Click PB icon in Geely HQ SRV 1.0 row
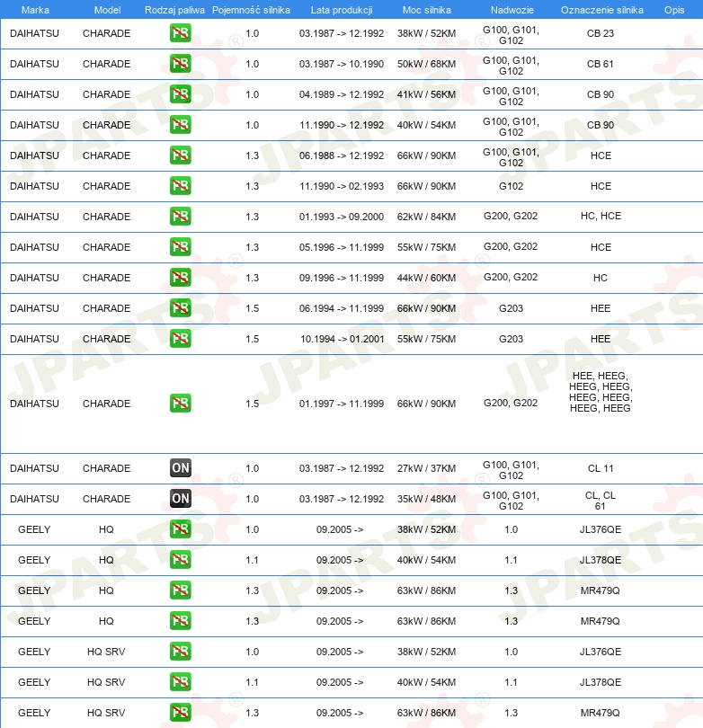The width and height of the screenshot is (703, 728). click(x=181, y=652)
